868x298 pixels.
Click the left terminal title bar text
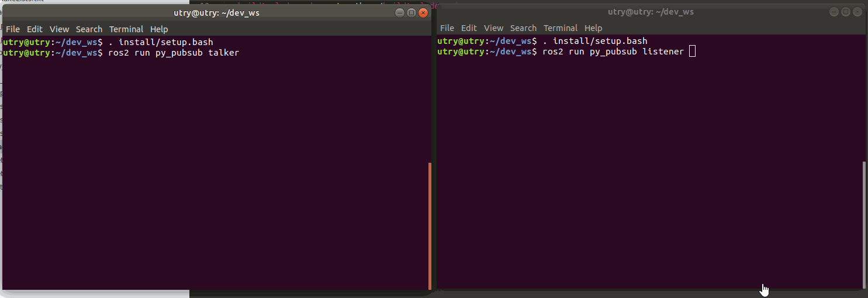pos(216,13)
